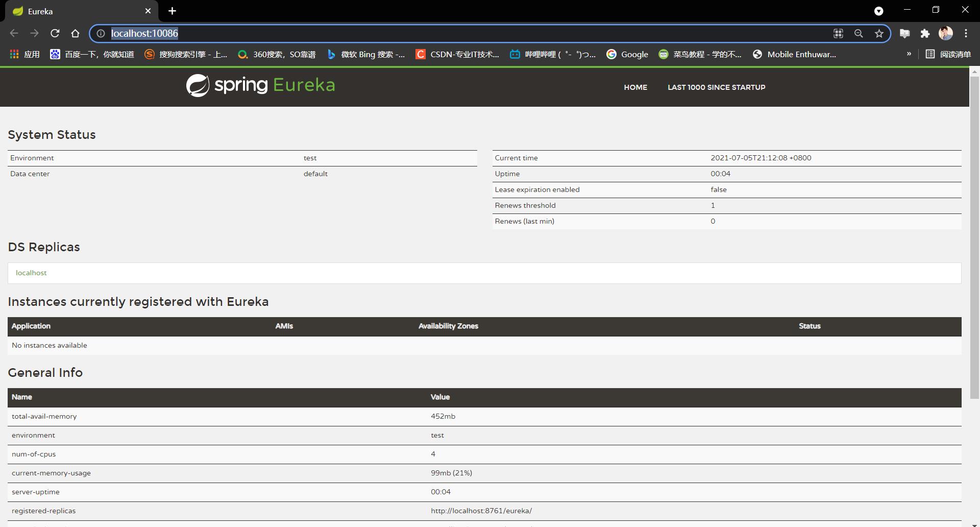Reload the Eureka page

pyautogui.click(x=55, y=33)
